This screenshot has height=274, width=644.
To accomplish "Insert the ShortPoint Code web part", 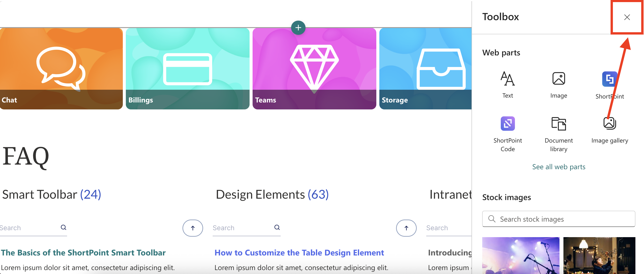I will tap(507, 124).
